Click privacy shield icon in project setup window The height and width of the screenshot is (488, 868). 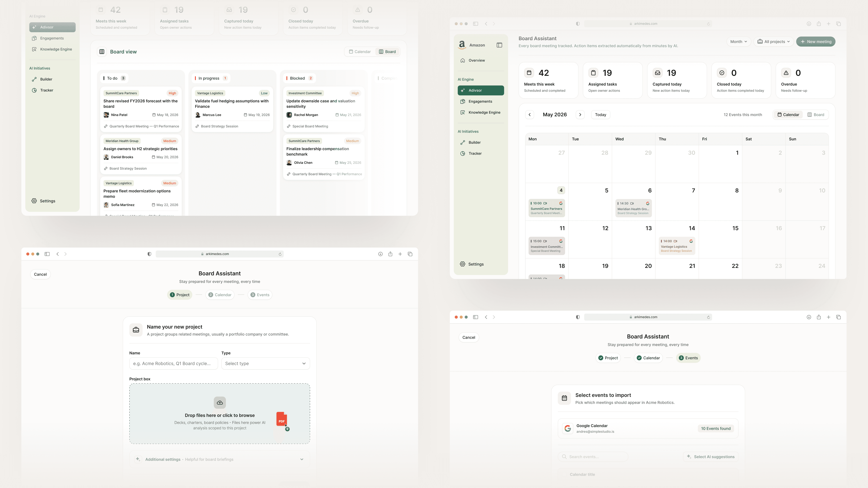click(149, 254)
